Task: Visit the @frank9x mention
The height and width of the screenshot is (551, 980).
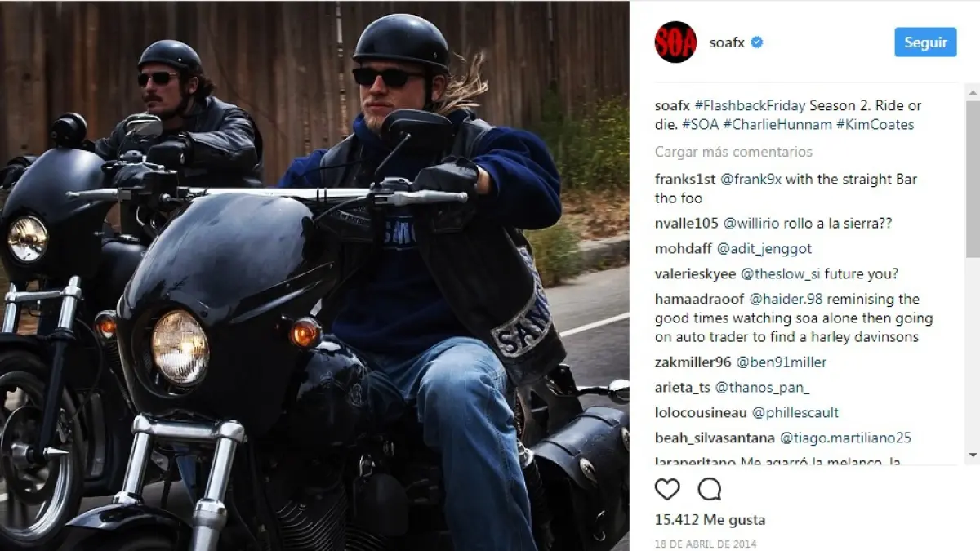Action: pyautogui.click(x=747, y=180)
